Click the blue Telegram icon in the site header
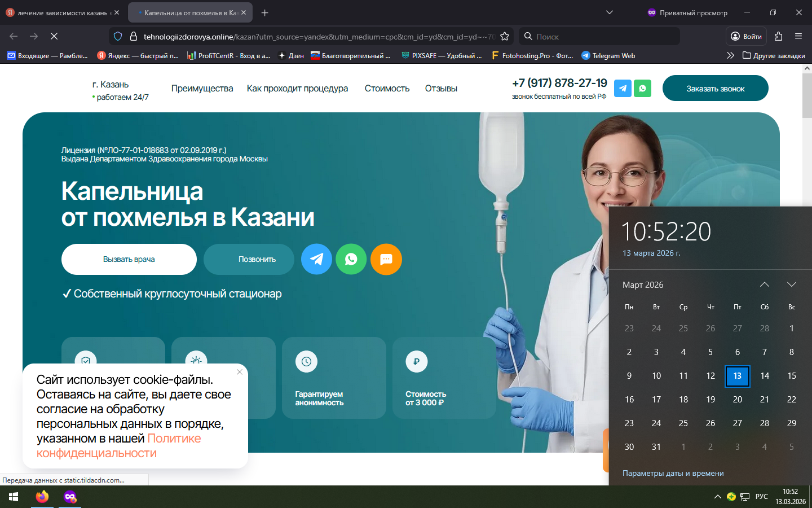Screen dimensions: 812x508 pyautogui.click(x=623, y=88)
